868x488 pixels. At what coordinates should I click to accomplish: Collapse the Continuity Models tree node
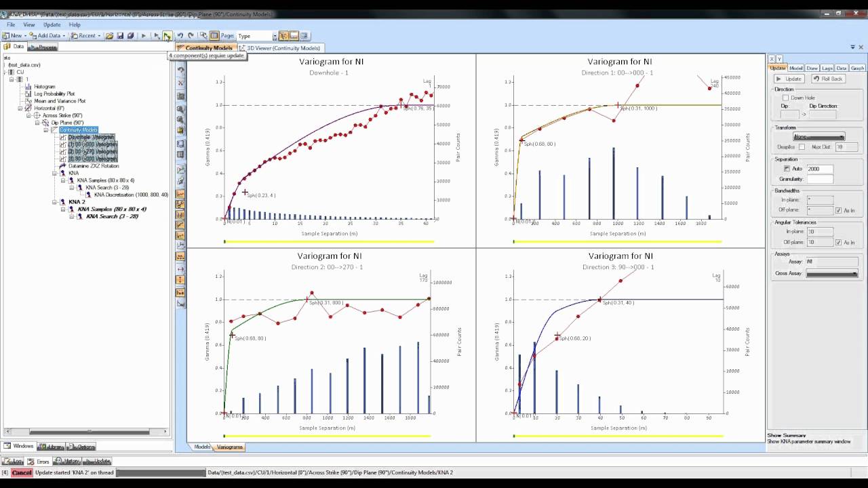[x=46, y=130]
